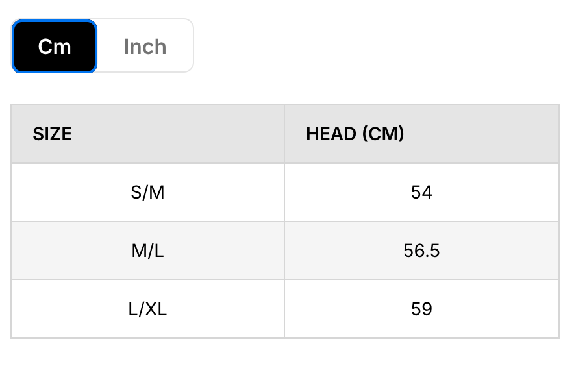Viewport: 574px width, 392px height.
Task: Click the 54 head measurement value
Action: point(421,192)
